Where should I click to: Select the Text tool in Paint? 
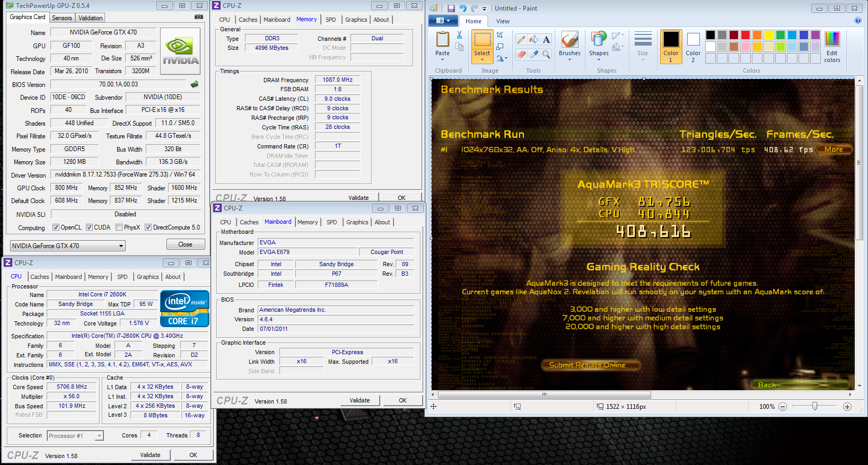tap(546, 39)
